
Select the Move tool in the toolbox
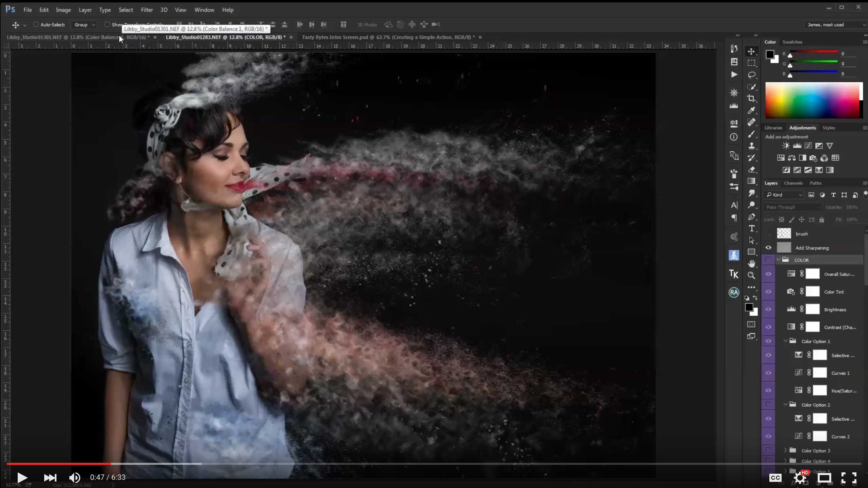coord(751,52)
